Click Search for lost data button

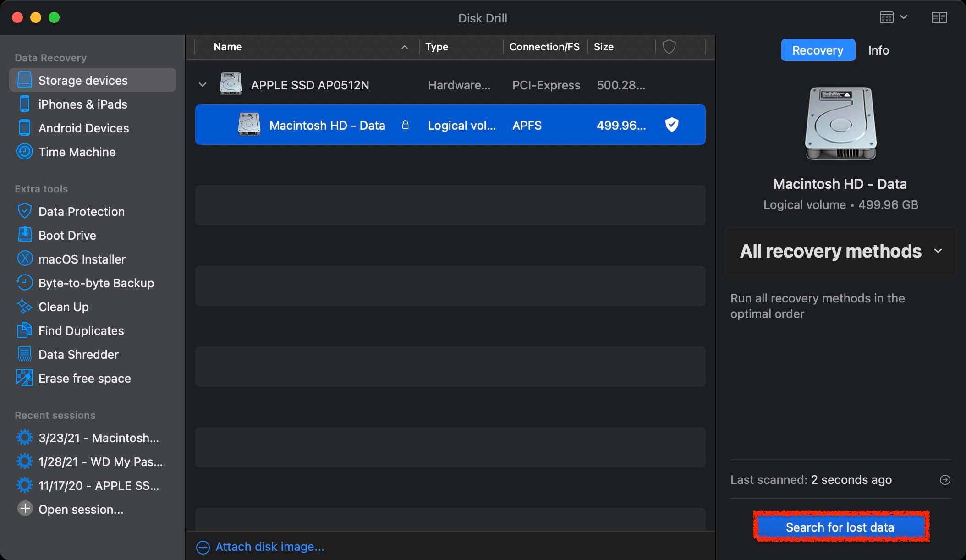click(840, 527)
